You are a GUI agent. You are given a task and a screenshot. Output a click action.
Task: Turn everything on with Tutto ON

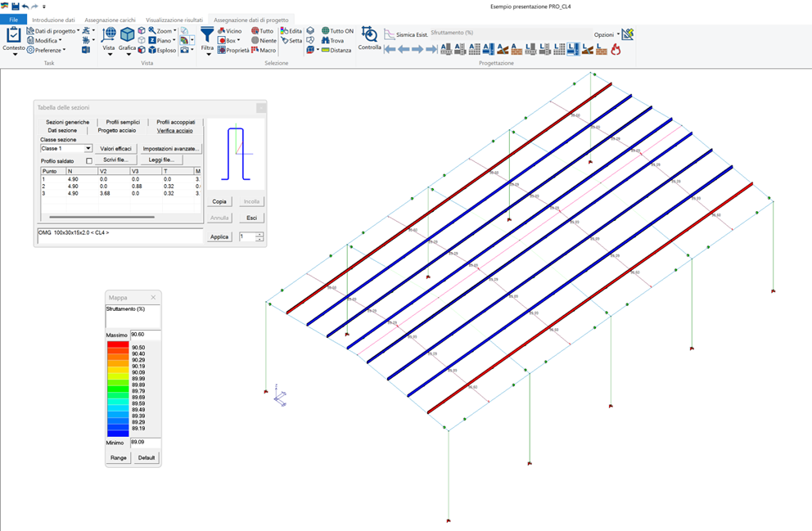click(x=337, y=31)
